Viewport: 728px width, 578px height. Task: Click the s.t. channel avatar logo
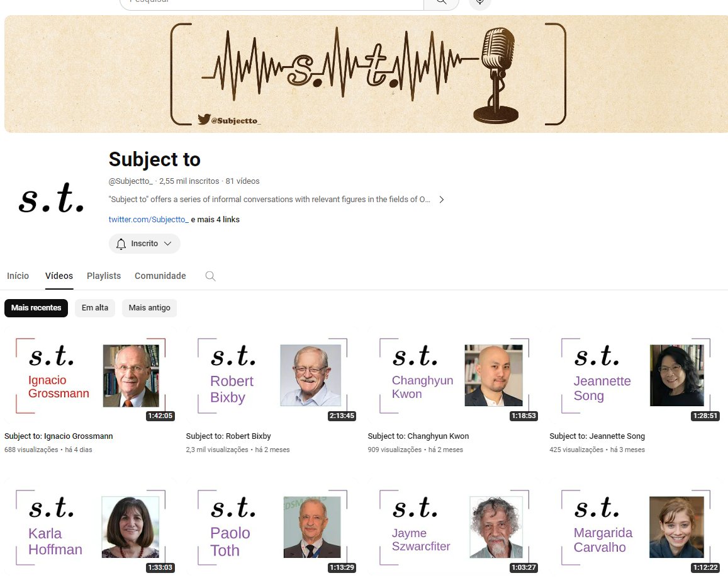pyautogui.click(x=52, y=198)
